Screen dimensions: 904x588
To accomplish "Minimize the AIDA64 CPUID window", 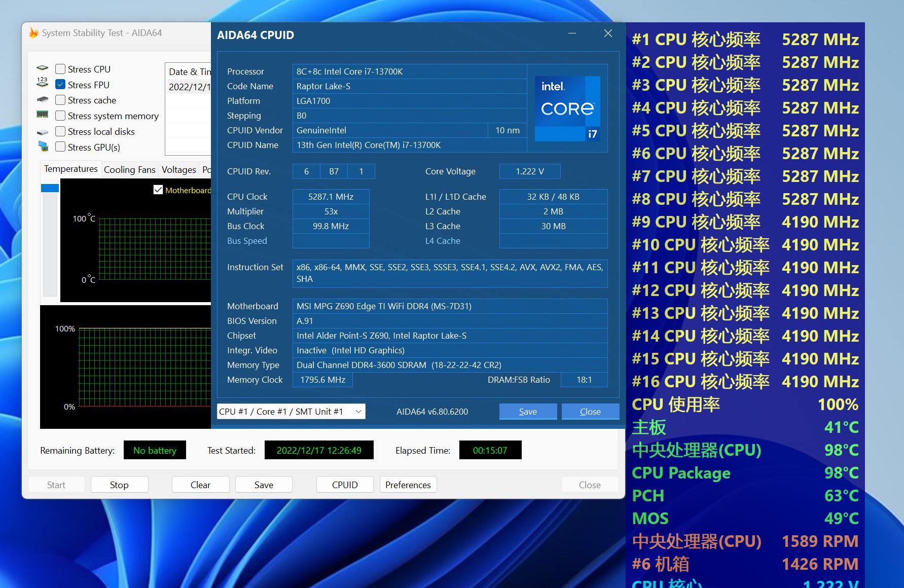I will pos(572,33).
